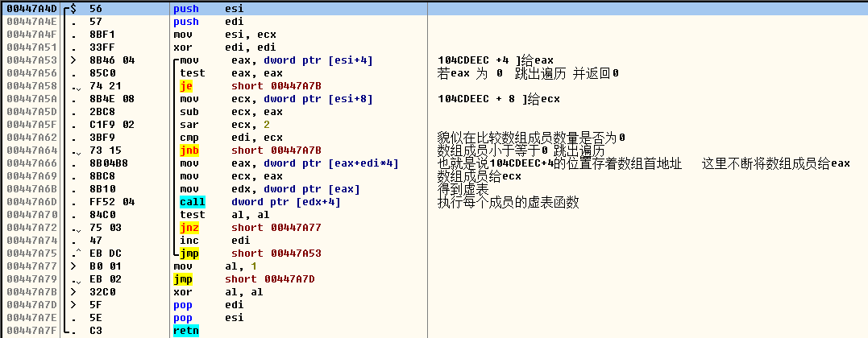The image size is (868, 338).
Task: Select the 'test al, al' instruction
Action: [x=224, y=215]
